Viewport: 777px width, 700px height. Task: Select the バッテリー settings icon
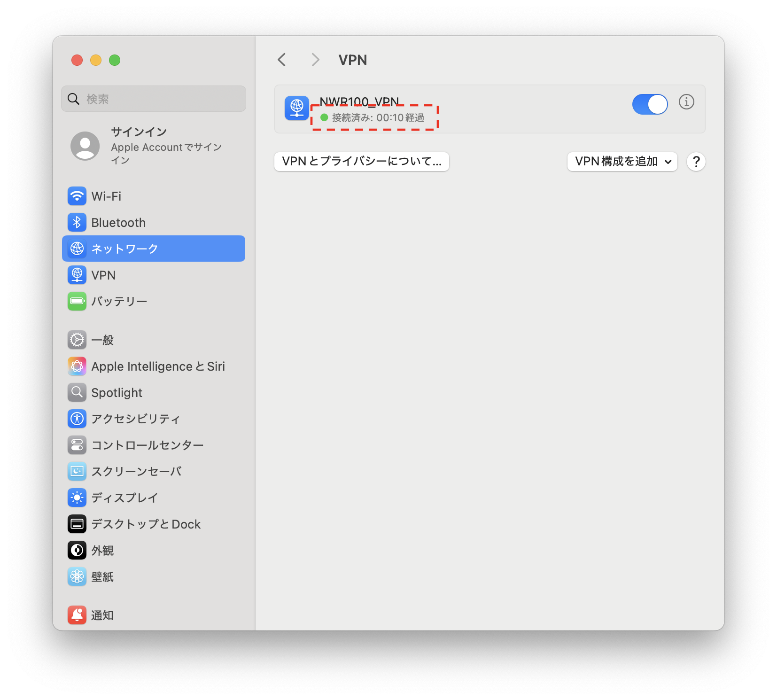click(77, 301)
